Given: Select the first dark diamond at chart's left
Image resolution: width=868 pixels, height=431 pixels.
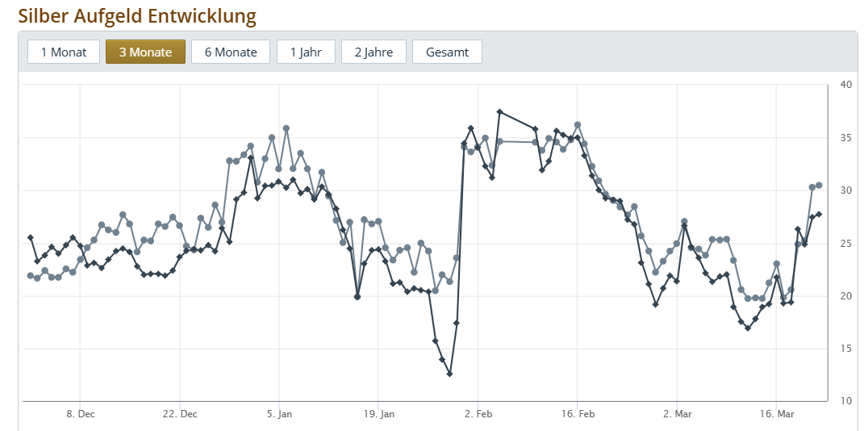Looking at the screenshot, I should point(31,237).
